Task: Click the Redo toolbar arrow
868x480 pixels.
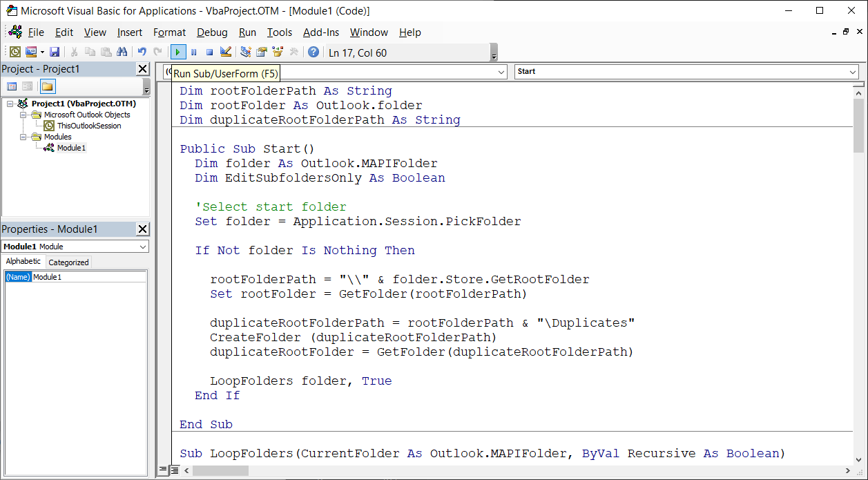Action: [158, 52]
